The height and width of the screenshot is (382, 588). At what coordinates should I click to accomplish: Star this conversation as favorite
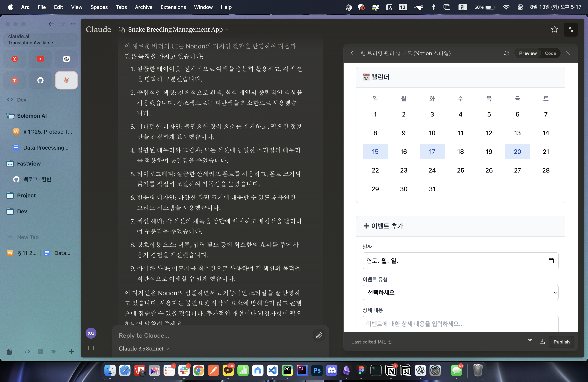click(x=554, y=29)
